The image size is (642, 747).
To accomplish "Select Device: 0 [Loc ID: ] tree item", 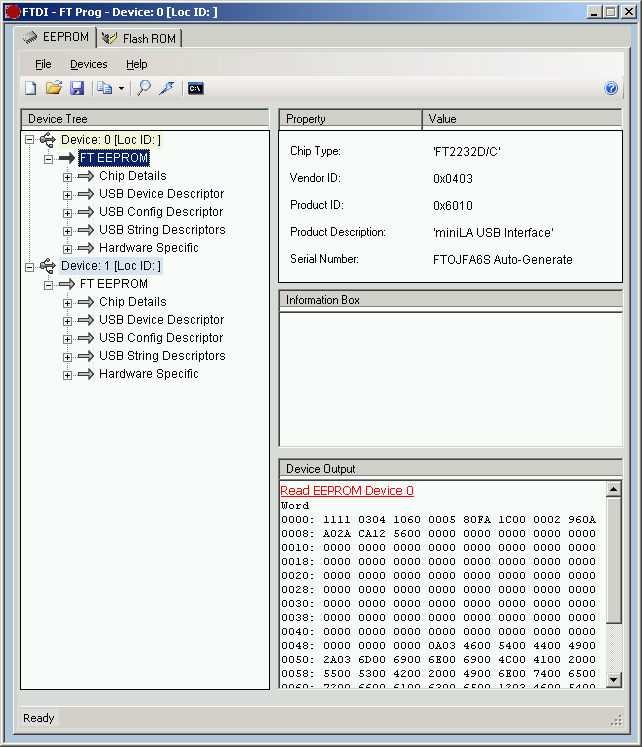I will pos(110,140).
